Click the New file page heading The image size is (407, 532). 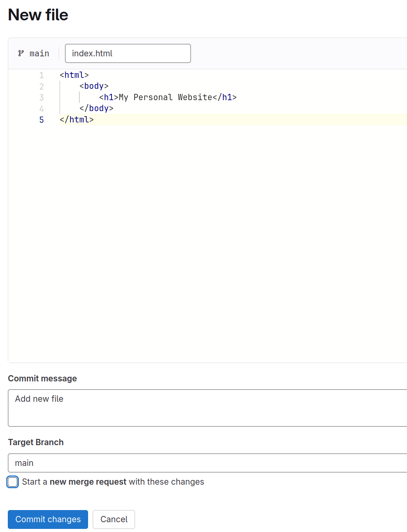pyautogui.click(x=38, y=15)
